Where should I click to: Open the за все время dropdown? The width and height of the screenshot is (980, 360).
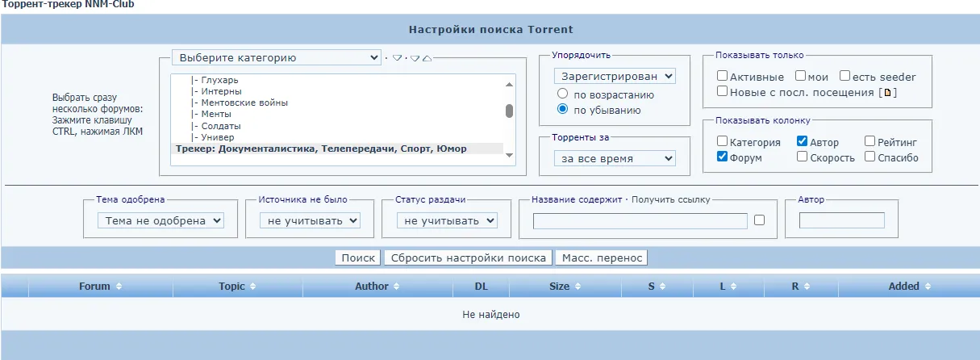point(615,159)
